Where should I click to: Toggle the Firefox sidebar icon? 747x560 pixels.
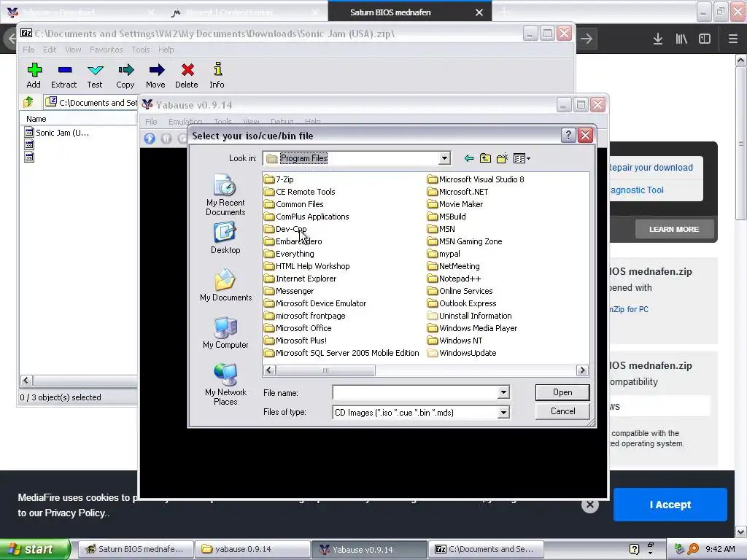[705, 39]
